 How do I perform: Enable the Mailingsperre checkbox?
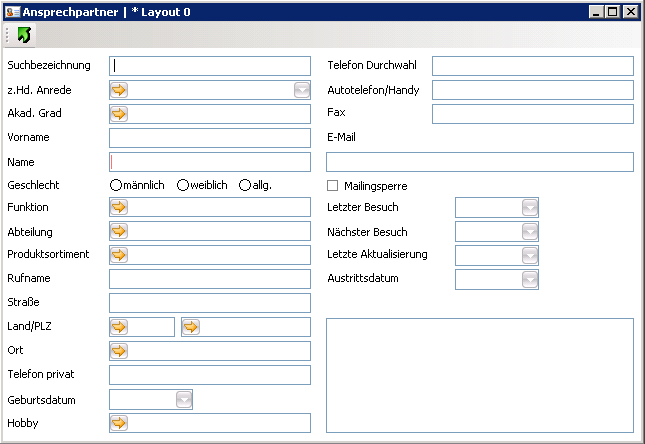tap(333, 186)
